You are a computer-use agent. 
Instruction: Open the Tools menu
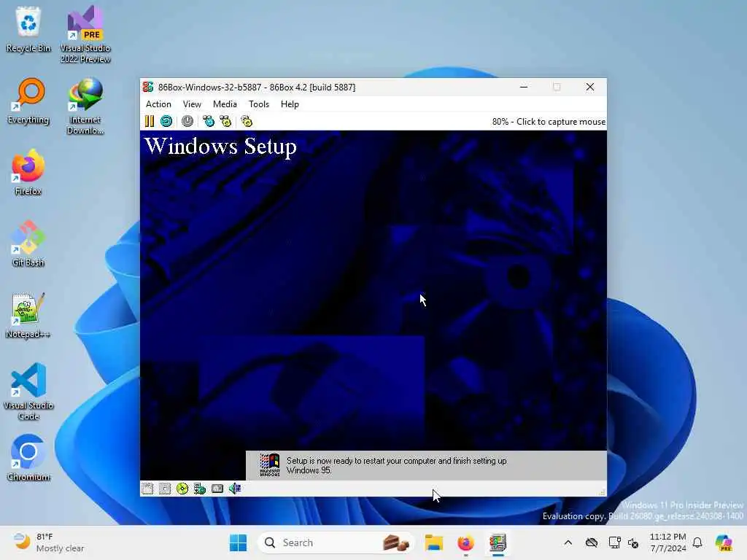(x=259, y=104)
